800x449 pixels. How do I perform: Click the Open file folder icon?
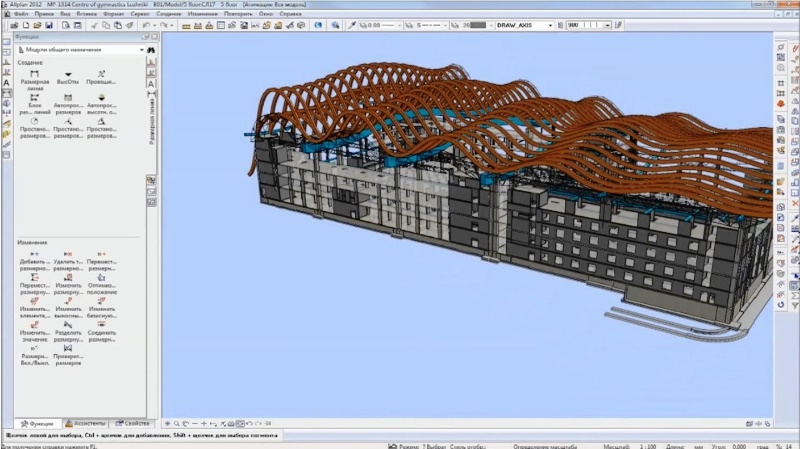[37, 25]
